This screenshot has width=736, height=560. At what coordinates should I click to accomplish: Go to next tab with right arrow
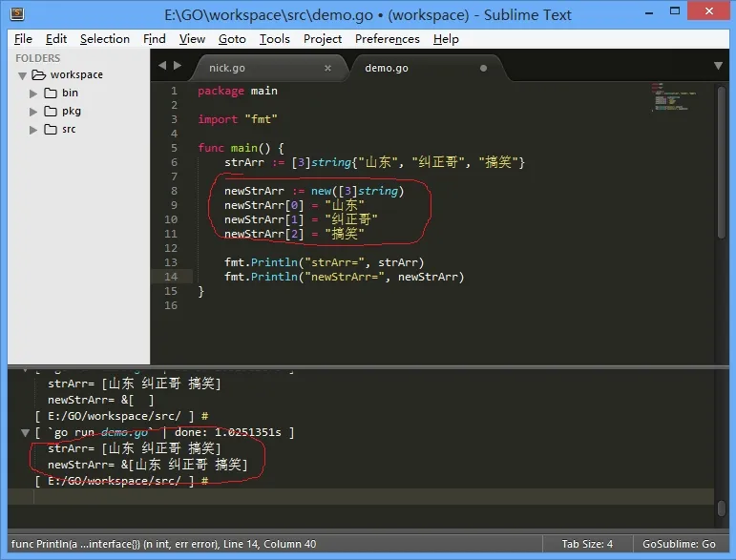coord(178,65)
